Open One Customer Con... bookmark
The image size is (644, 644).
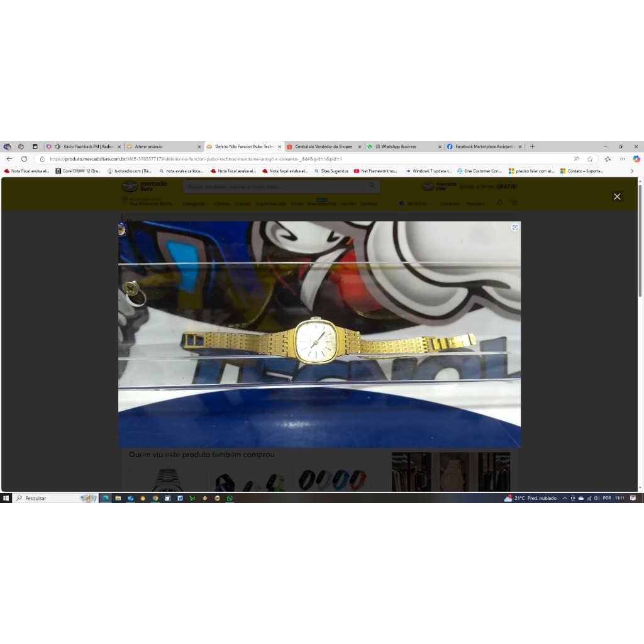[479, 171]
